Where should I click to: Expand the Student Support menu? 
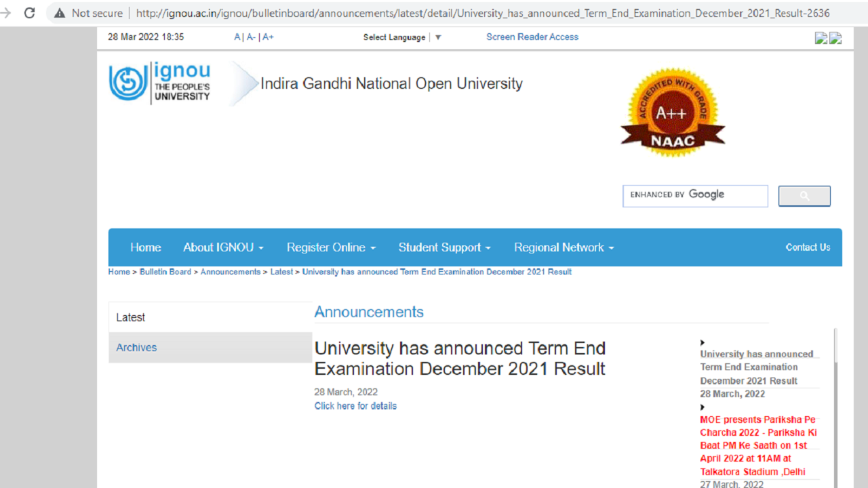point(444,247)
